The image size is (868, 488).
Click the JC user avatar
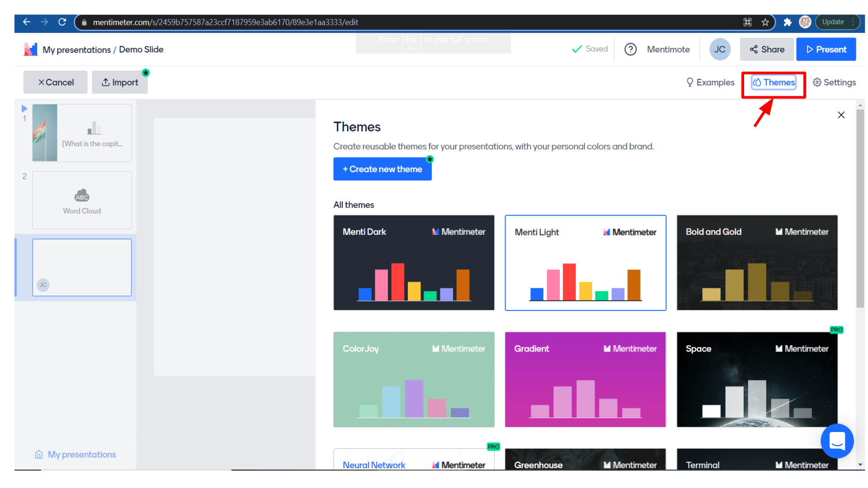[720, 49]
